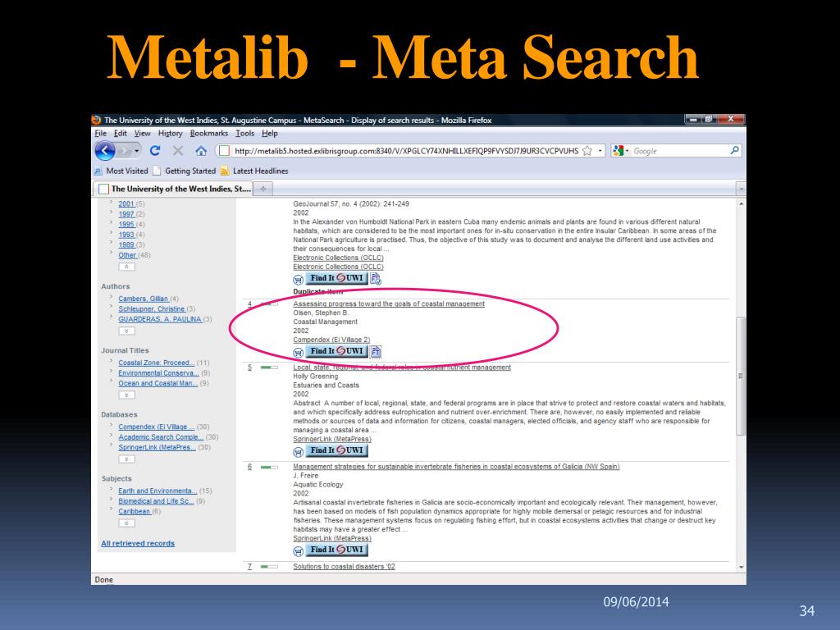The width and height of the screenshot is (840, 630).
Task: Click Find It UWI for Holly Greening record
Action: 336,450
